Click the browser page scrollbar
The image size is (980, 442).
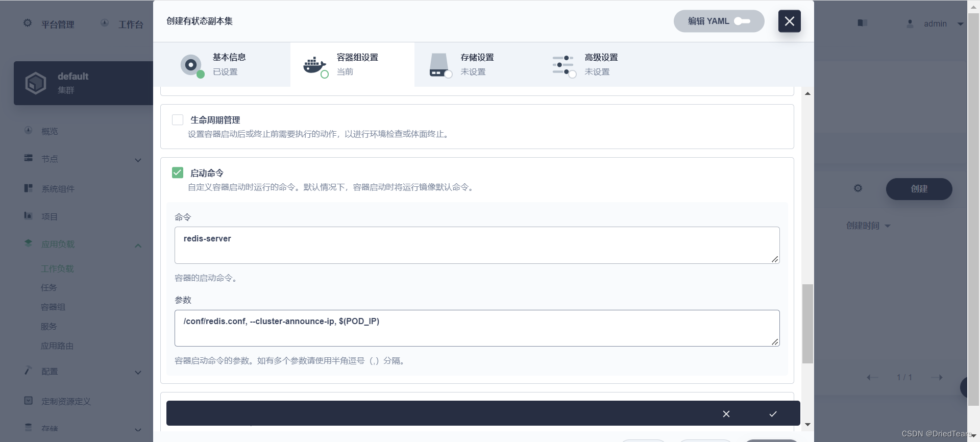point(973,209)
